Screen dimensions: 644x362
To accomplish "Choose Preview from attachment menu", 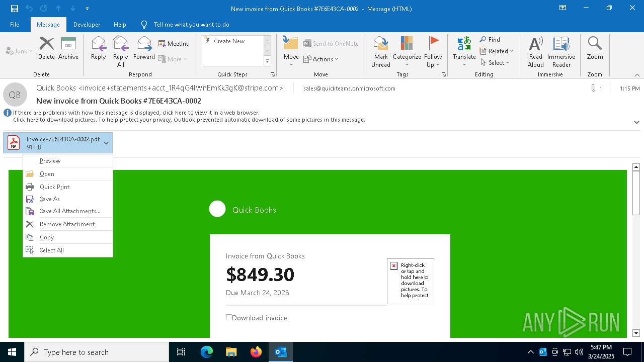I will tap(68, 161).
